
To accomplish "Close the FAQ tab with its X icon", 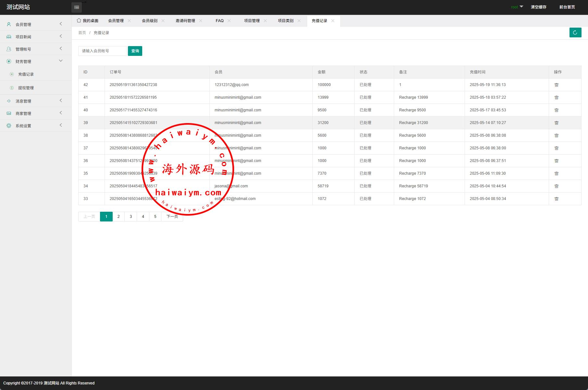I will coord(229,21).
